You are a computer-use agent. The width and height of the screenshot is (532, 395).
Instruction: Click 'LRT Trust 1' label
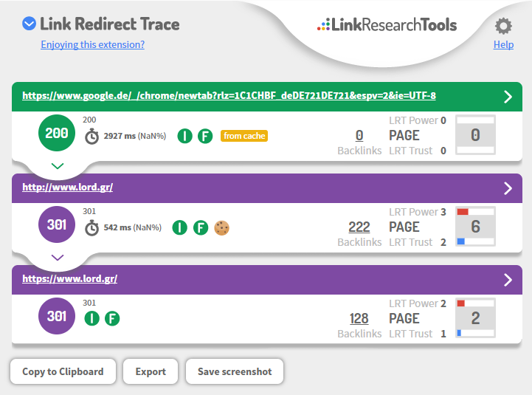pyautogui.click(x=418, y=334)
